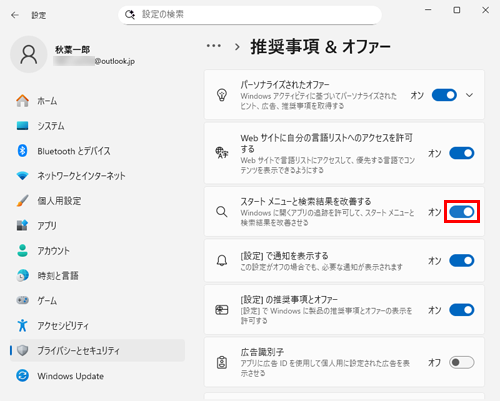This screenshot has width=500, height=401.
Task: Expand パーソナライズされたオファー chevron
Action: [469, 95]
